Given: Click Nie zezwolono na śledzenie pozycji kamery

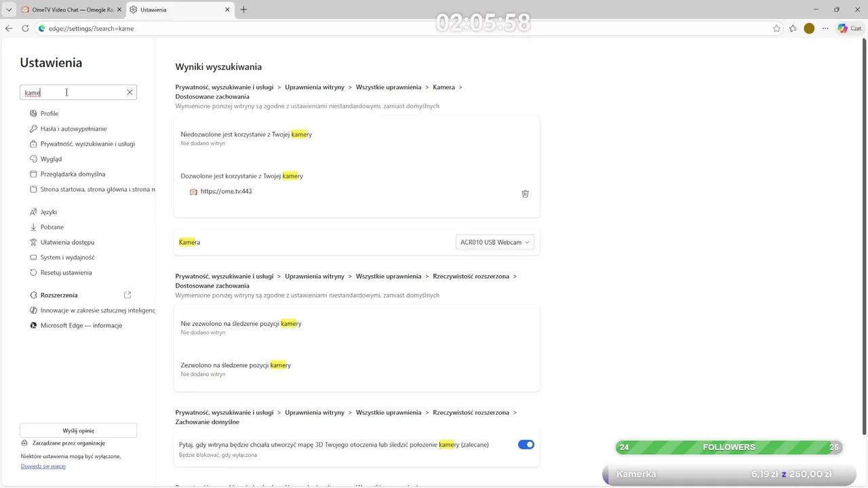Looking at the screenshot, I should (x=241, y=323).
